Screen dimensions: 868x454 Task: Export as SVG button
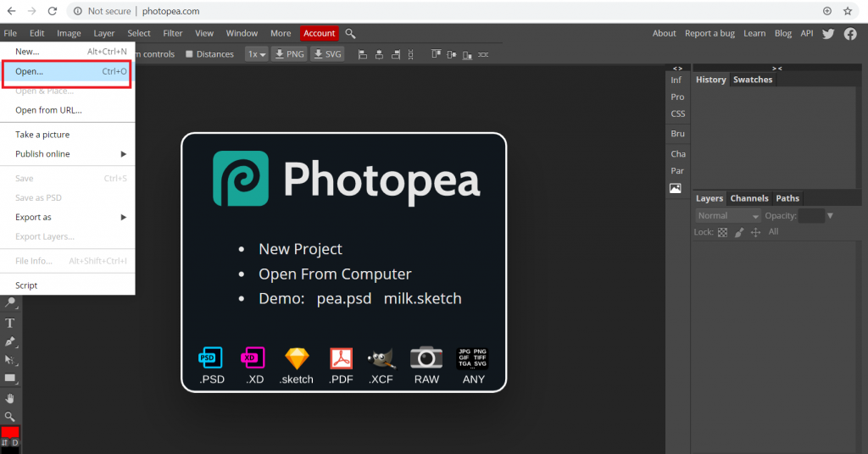click(328, 54)
